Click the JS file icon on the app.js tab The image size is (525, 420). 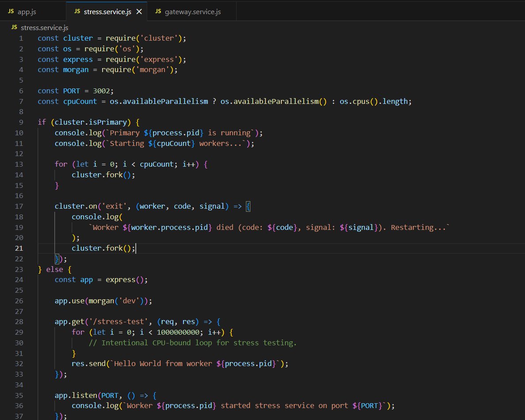[x=11, y=11]
